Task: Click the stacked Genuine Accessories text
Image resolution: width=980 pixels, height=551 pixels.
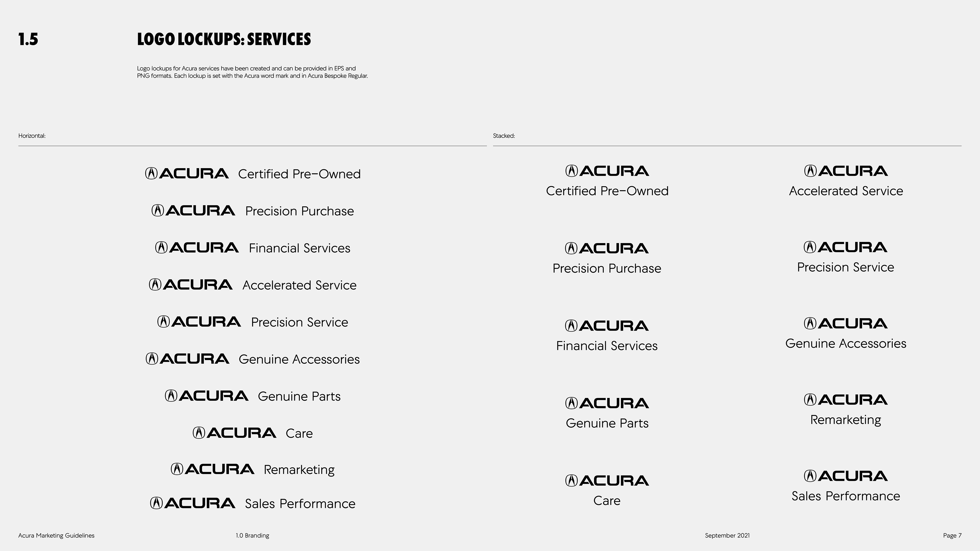Action: [x=846, y=343]
